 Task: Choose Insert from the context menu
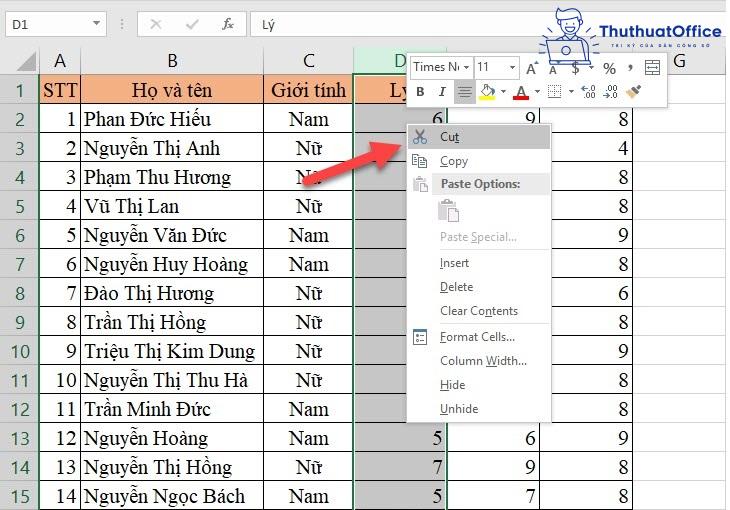click(x=479, y=263)
